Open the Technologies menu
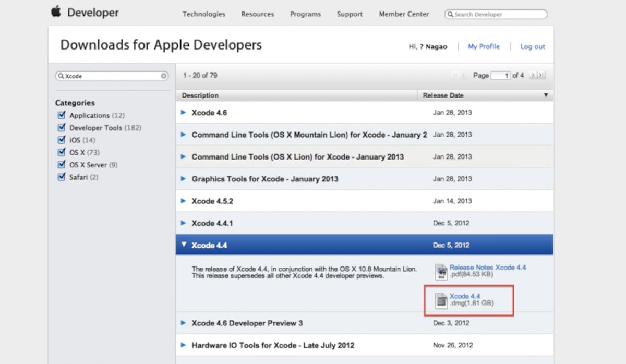626x364 pixels. click(x=204, y=14)
